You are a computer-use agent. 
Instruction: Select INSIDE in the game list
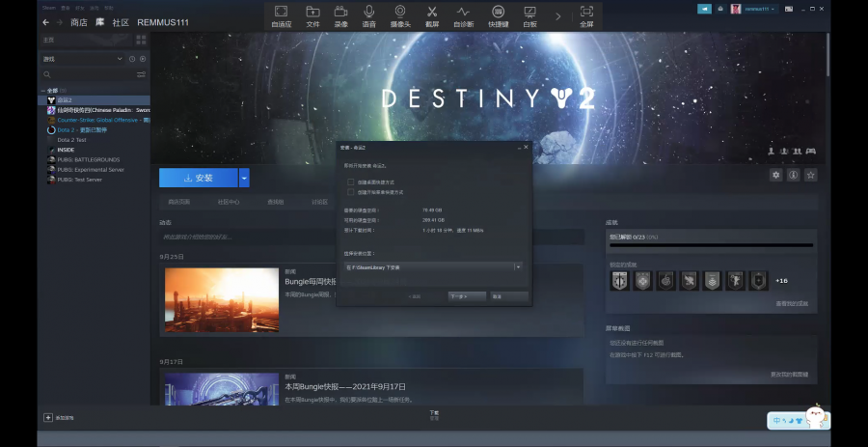coord(94,150)
